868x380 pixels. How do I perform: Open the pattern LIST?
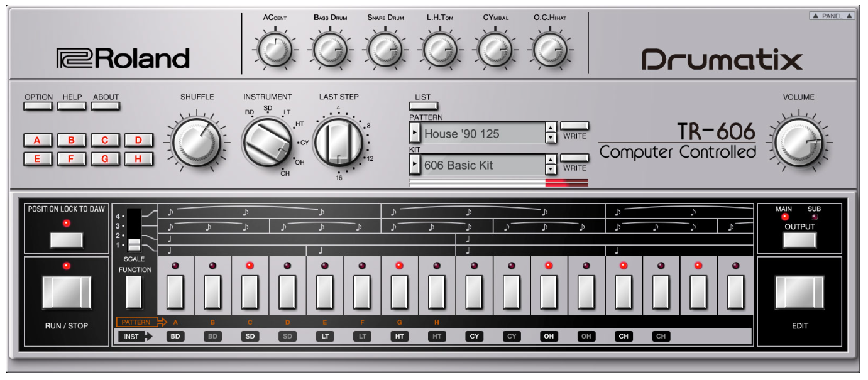[x=423, y=106]
